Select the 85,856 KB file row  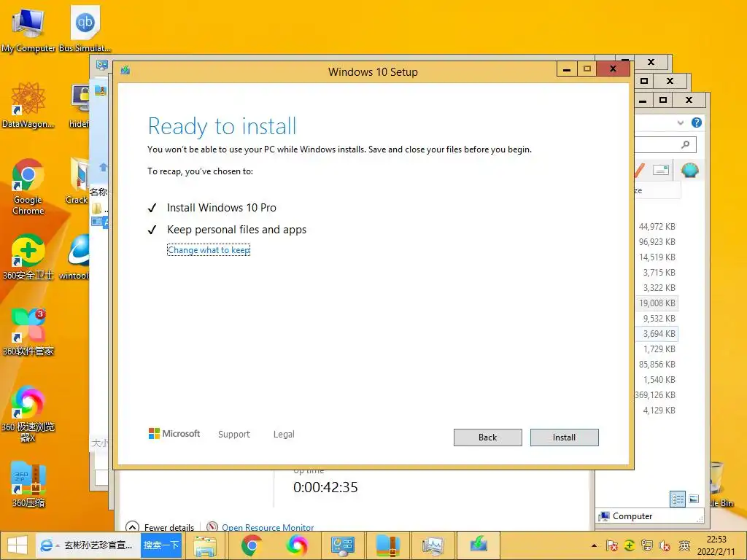click(x=657, y=365)
